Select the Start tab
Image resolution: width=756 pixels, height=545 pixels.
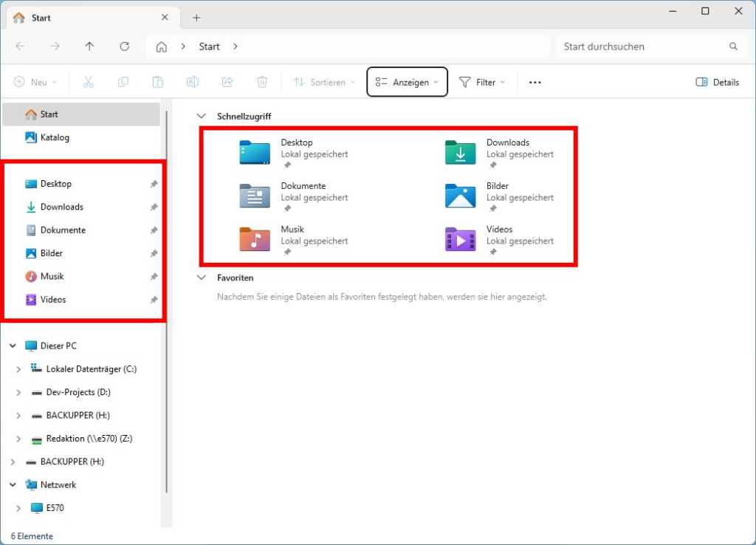tap(42, 17)
